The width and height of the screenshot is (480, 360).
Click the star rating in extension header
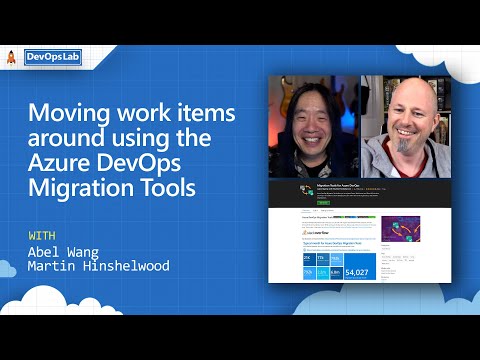point(374,189)
